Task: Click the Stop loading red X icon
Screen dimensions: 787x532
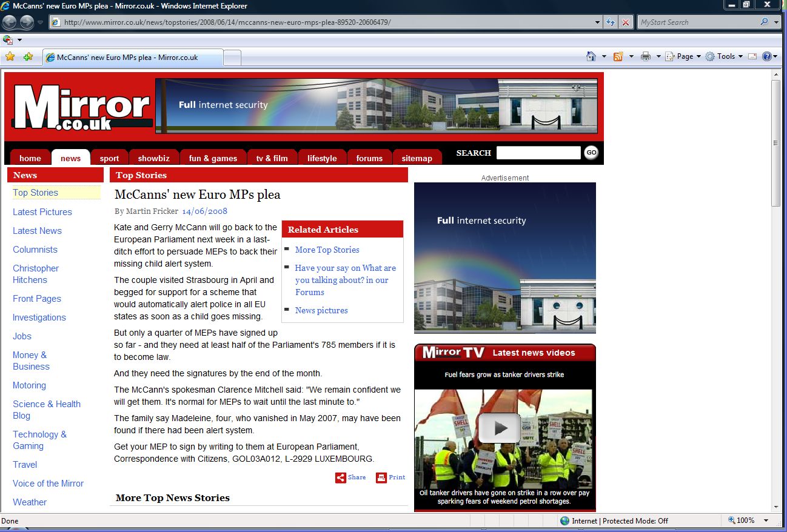Action: [x=626, y=22]
